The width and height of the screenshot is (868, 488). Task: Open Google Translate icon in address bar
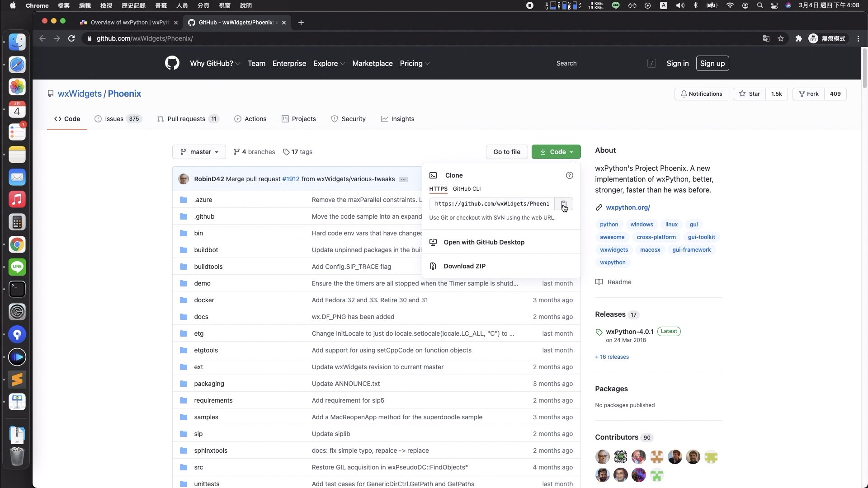click(x=766, y=38)
